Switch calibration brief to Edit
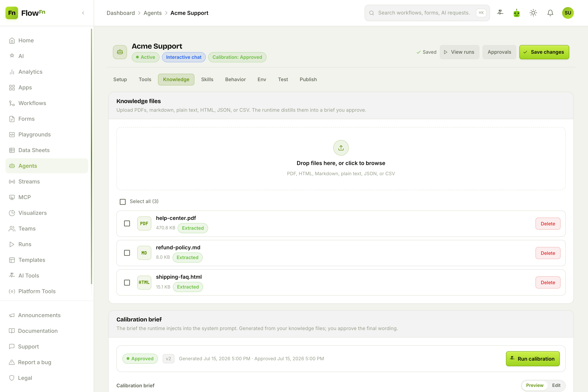588x392 pixels. (556, 385)
